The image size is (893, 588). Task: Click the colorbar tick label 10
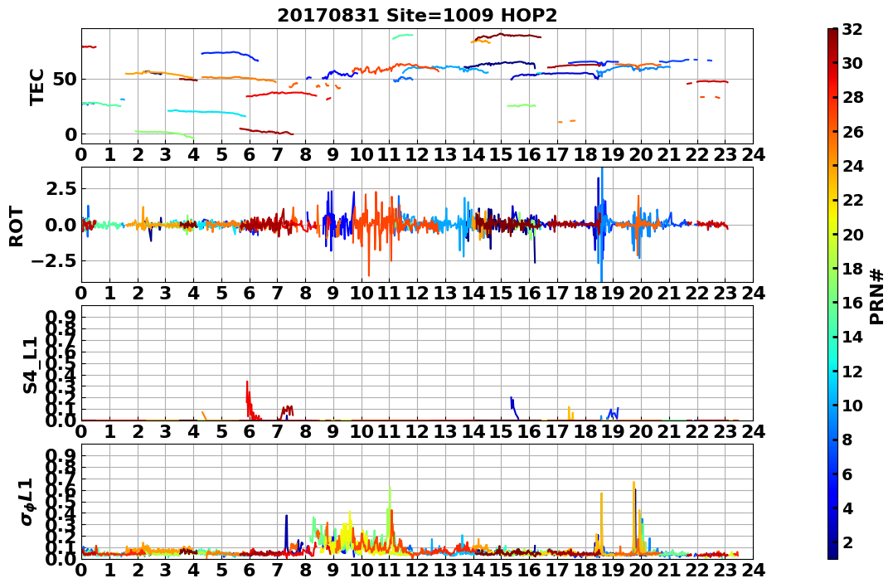tap(852, 406)
